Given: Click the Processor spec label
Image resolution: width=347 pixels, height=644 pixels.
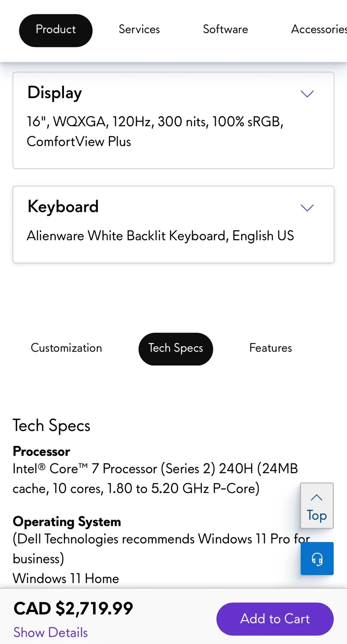Looking at the screenshot, I should coord(42,451).
